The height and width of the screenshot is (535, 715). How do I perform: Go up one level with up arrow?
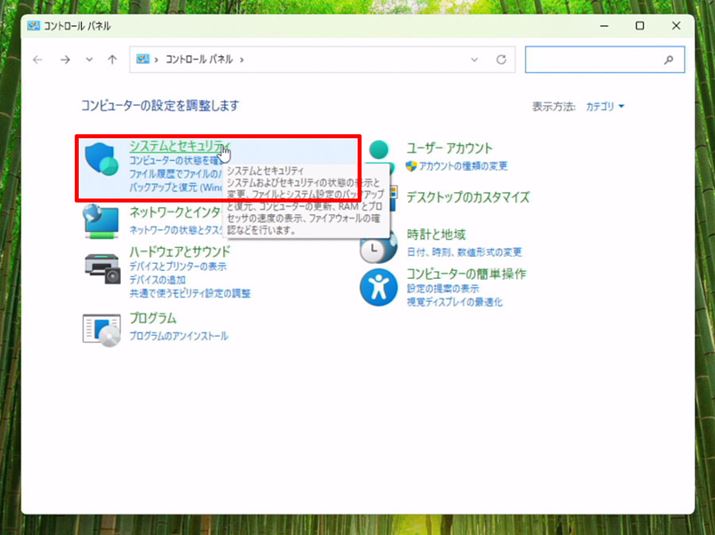tap(112, 59)
